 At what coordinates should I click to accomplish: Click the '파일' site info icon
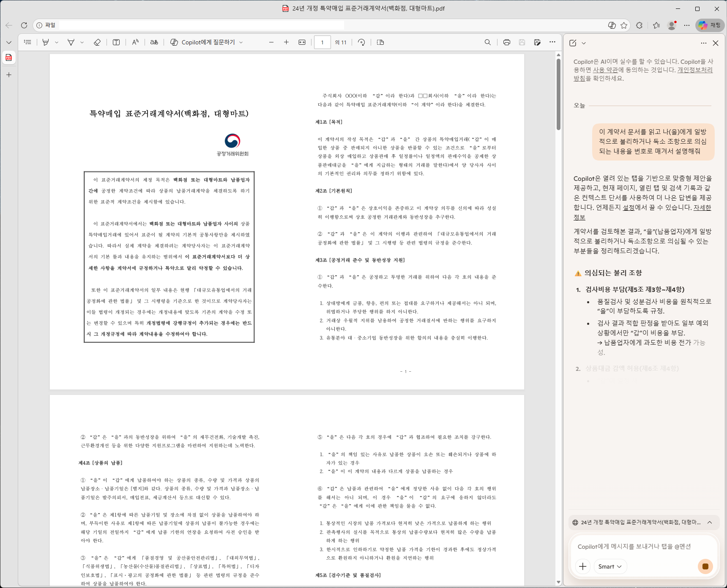tap(39, 25)
